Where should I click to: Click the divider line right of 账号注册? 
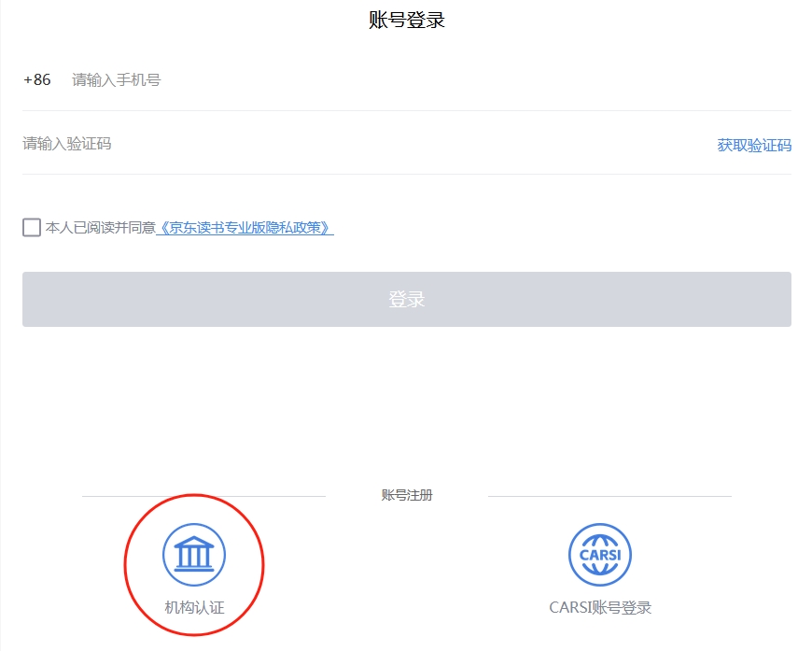[609, 496]
